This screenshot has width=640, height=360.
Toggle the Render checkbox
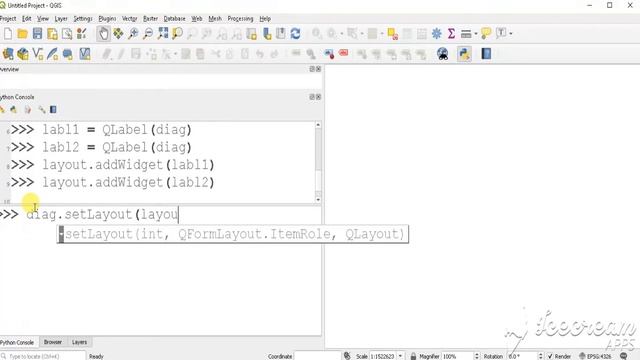coord(550,356)
